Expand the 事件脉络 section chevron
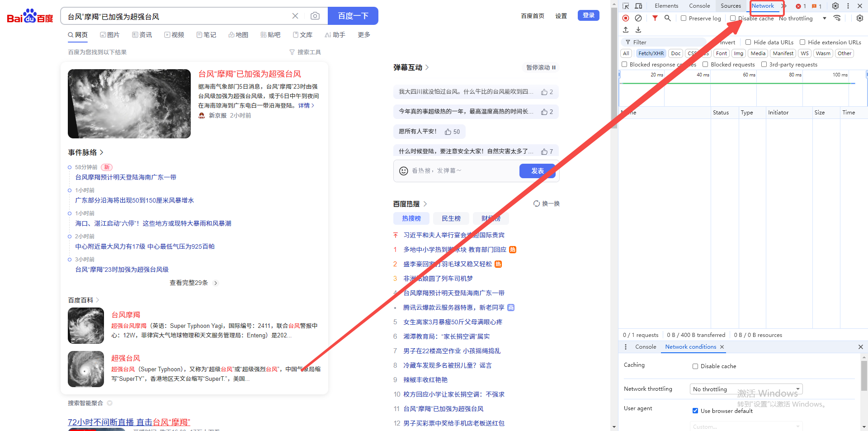The width and height of the screenshot is (868, 431). coord(101,152)
